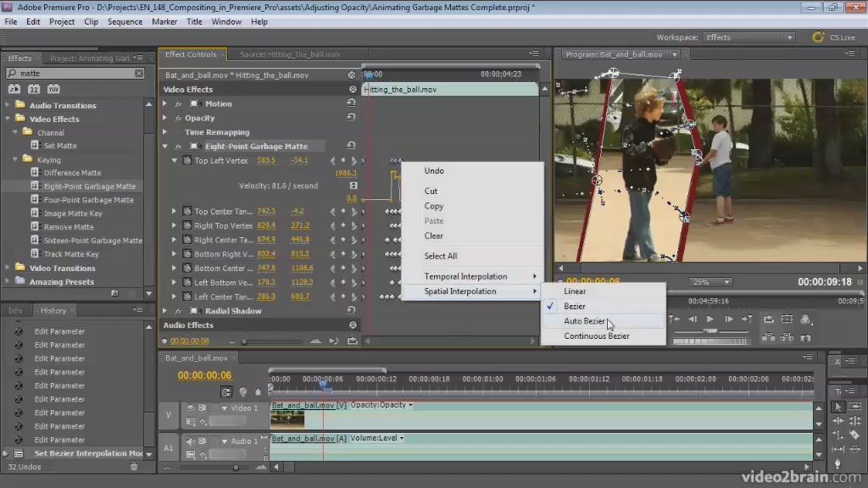Expand Time Remapping properties

tap(165, 131)
